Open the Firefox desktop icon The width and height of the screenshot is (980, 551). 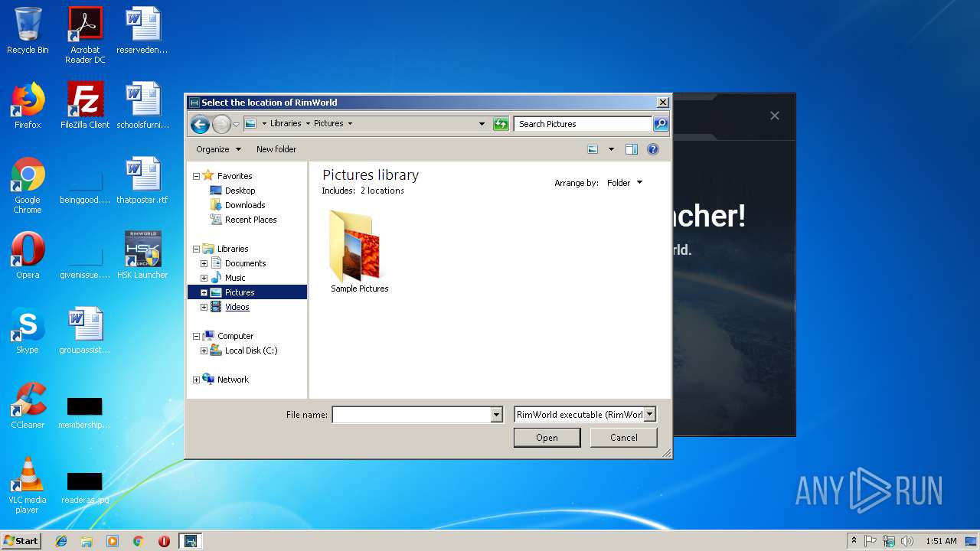28,106
